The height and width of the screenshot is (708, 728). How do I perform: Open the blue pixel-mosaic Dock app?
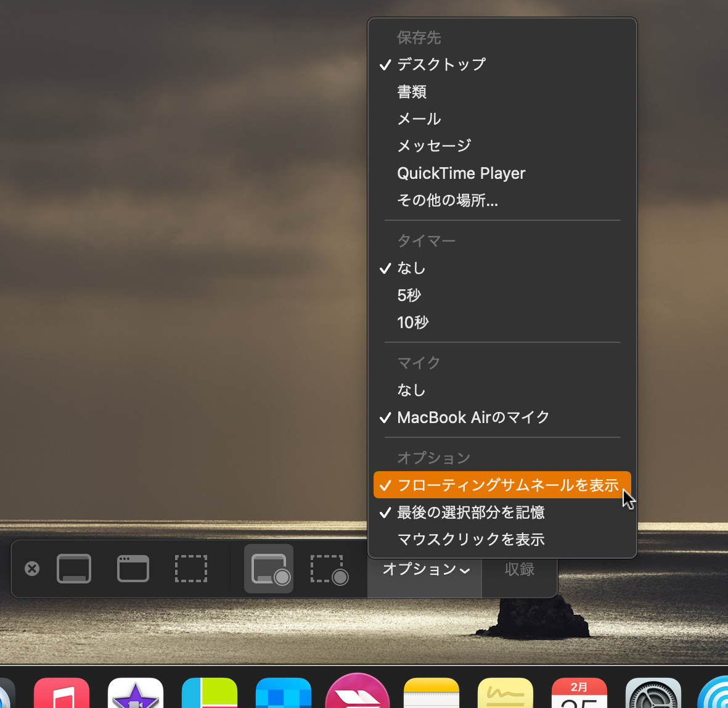point(283,693)
